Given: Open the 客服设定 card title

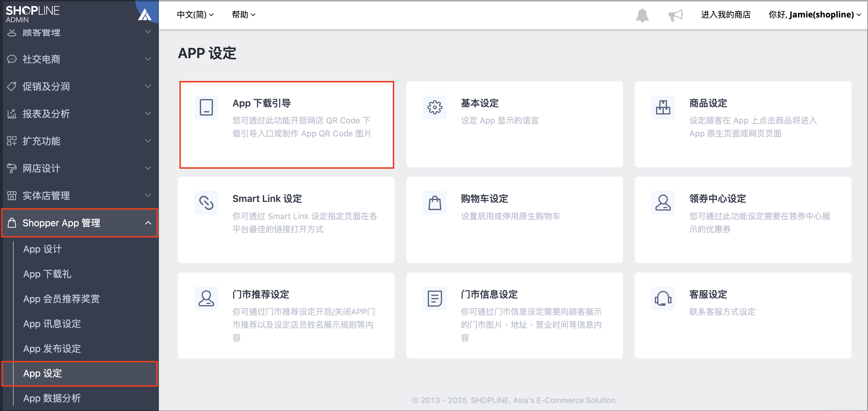Looking at the screenshot, I should [x=708, y=295].
